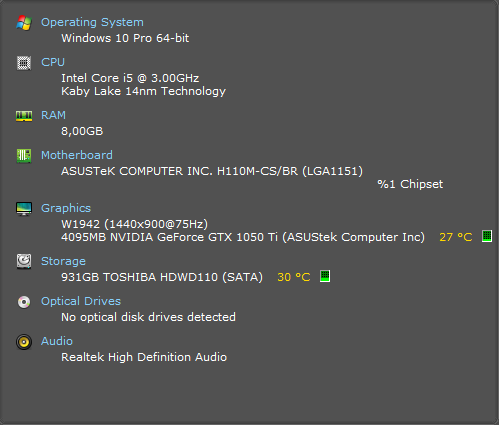Open the CPU section link
499x425 pixels.
pos(53,62)
